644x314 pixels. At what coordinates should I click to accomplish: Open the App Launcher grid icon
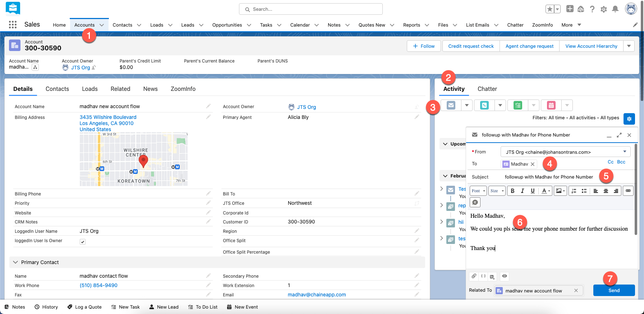[13, 24]
